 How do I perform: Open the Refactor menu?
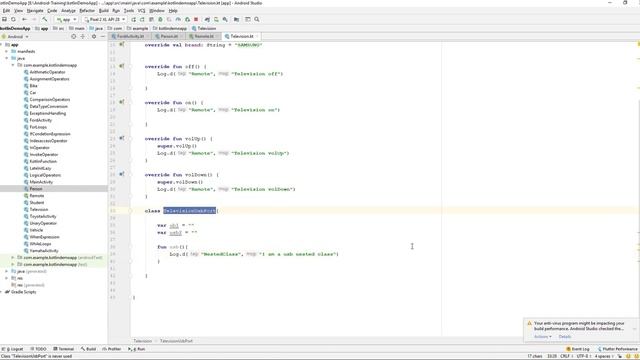tap(87, 11)
